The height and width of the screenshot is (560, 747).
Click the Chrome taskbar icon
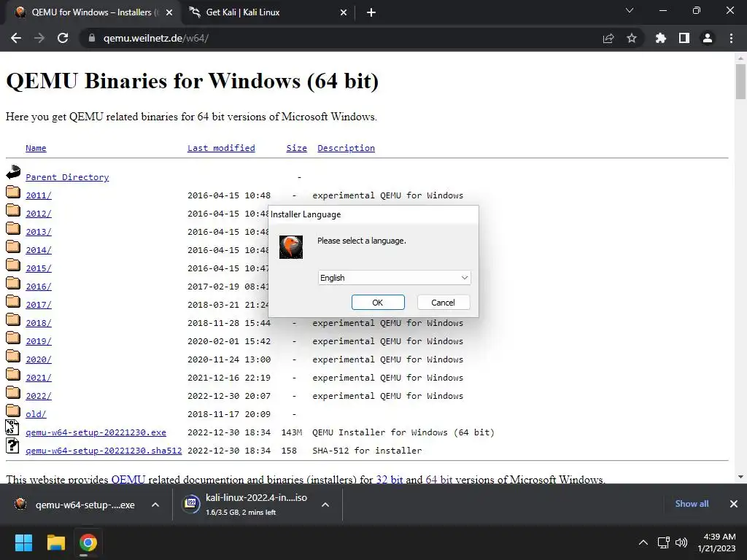coord(88,542)
